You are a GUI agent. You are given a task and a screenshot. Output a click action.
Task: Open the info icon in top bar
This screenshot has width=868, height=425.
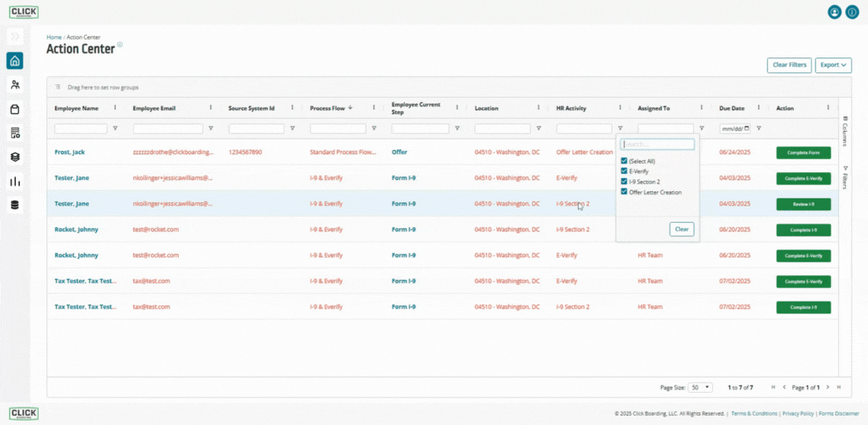coord(852,12)
